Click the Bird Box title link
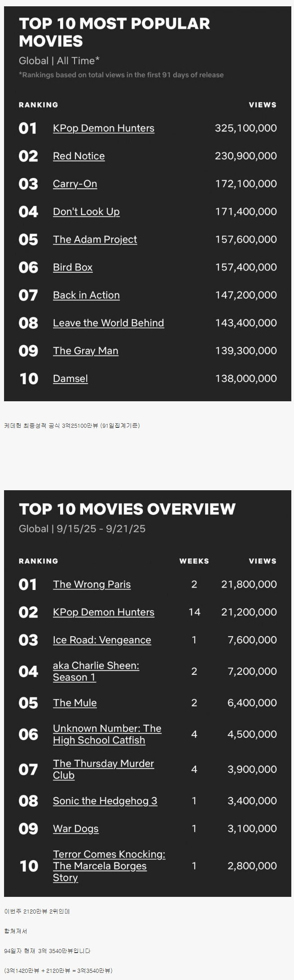Image resolution: width=294 pixels, height=980 pixels. coord(73,267)
